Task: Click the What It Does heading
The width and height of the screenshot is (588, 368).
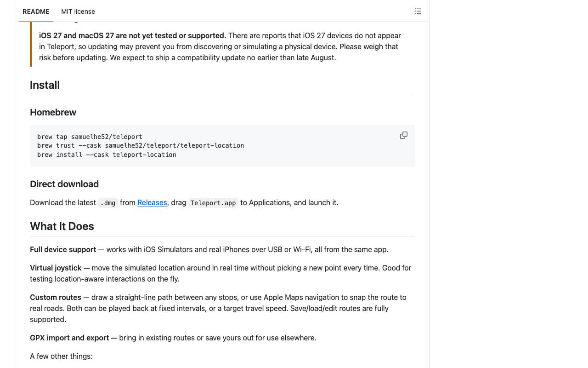Action: pos(62,226)
